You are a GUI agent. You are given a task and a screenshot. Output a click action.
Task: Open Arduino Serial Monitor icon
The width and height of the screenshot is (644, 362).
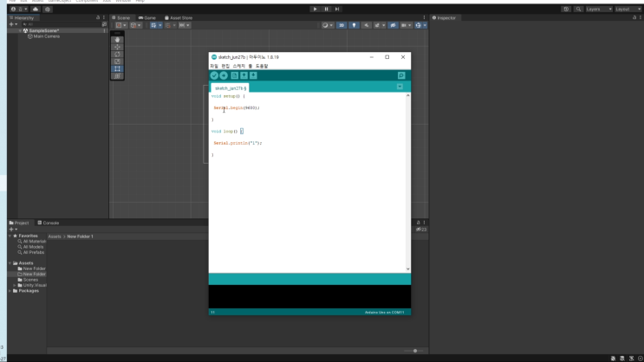[x=401, y=75]
